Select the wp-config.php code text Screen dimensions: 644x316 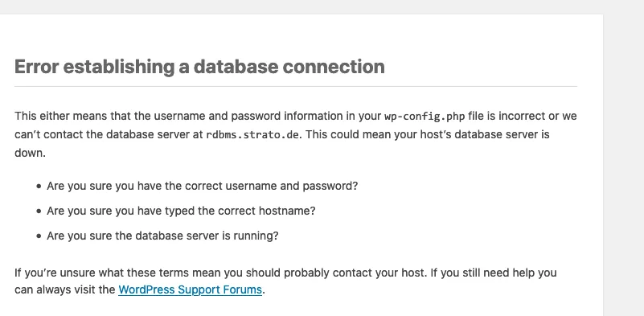coord(425,117)
